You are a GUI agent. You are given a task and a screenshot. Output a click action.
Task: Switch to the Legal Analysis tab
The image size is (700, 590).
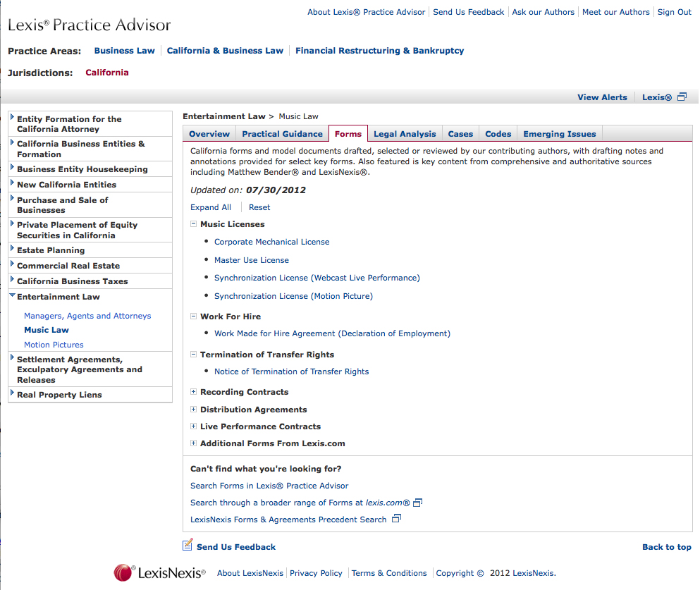[x=405, y=133]
